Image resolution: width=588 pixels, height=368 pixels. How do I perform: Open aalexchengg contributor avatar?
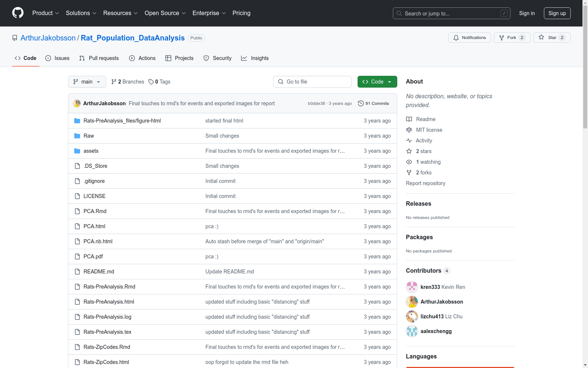pos(412,331)
